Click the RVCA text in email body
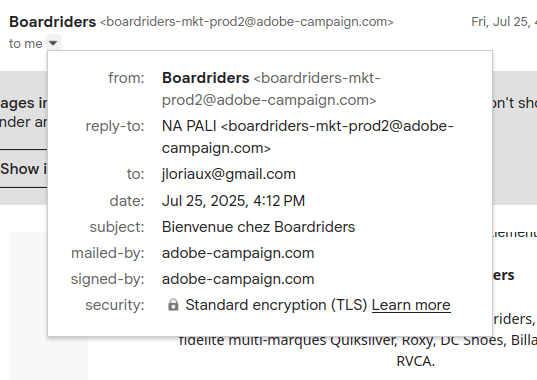Viewport: 537px width, 380px height. (415, 361)
